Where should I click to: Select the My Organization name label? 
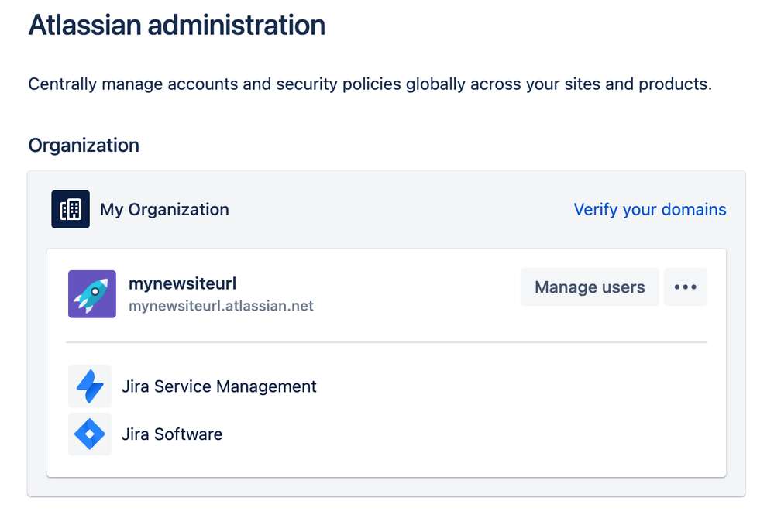click(x=164, y=209)
